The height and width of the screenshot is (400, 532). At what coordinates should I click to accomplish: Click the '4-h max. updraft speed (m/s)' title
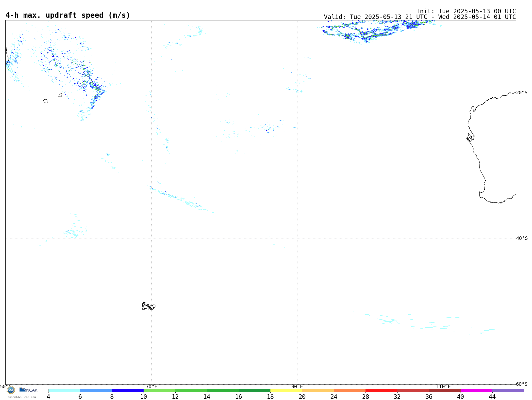68,15
